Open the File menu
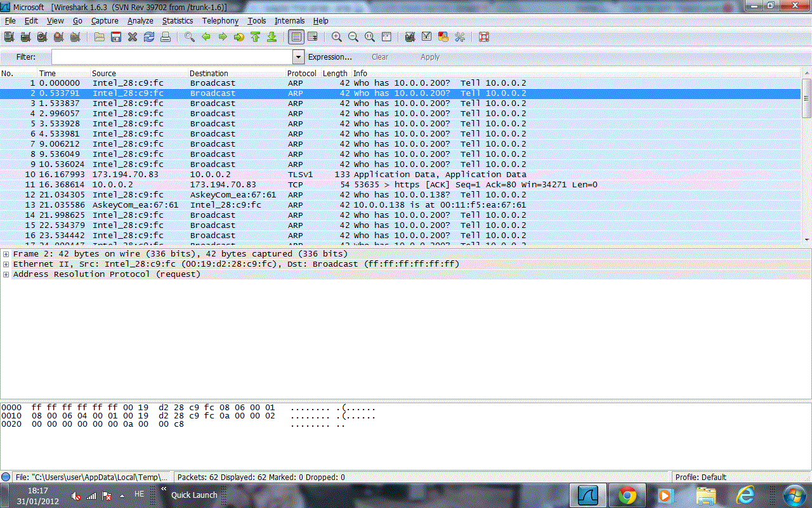The width and height of the screenshot is (812, 508). click(x=10, y=21)
